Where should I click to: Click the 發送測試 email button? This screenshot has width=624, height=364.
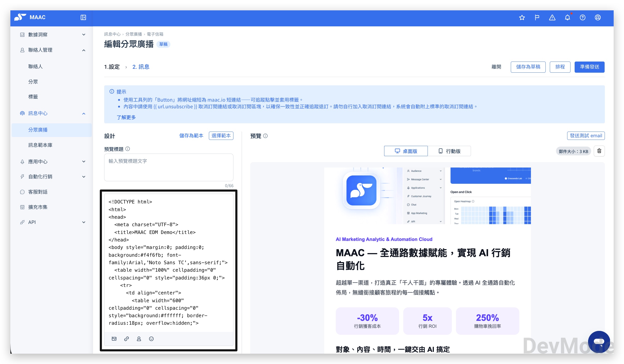pyautogui.click(x=586, y=136)
